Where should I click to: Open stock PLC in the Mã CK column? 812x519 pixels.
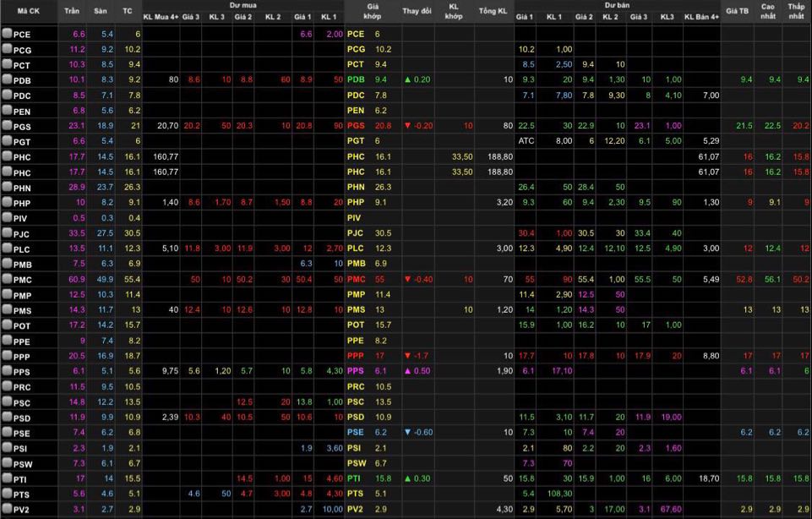22,249
